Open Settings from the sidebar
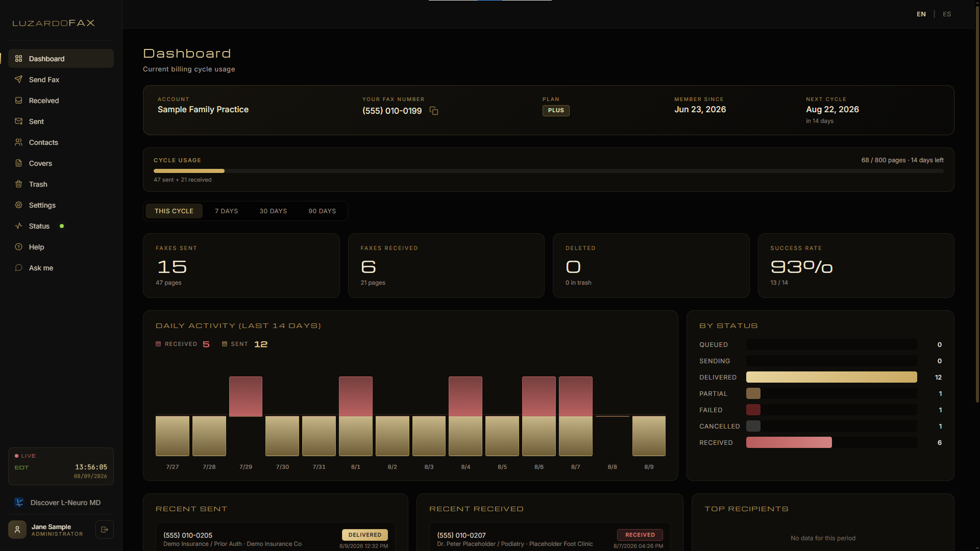 tap(61, 205)
